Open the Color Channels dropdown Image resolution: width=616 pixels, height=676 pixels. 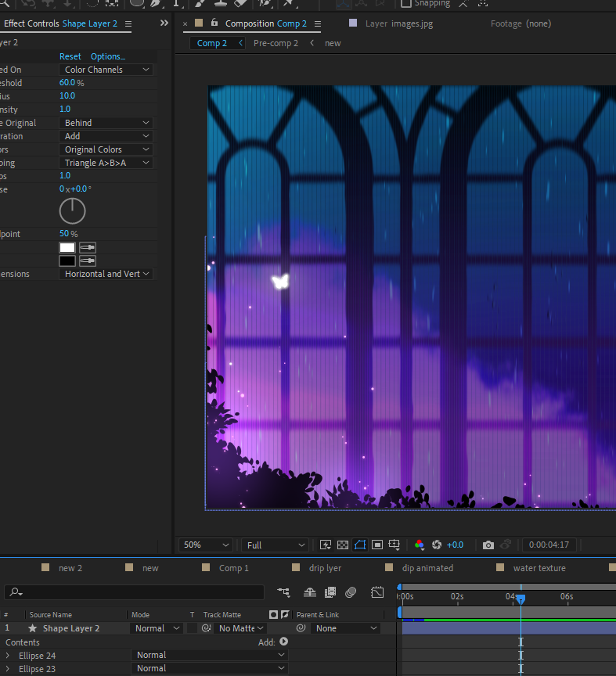point(106,70)
